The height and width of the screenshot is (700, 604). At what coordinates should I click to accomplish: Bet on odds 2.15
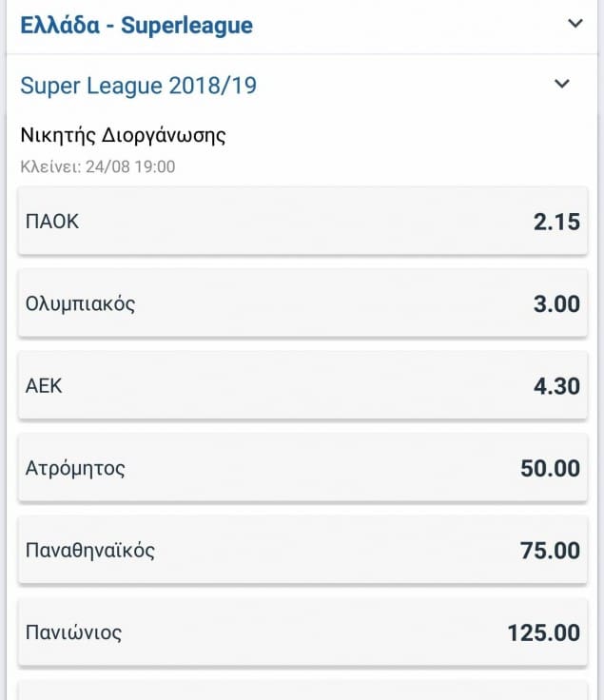click(x=555, y=223)
